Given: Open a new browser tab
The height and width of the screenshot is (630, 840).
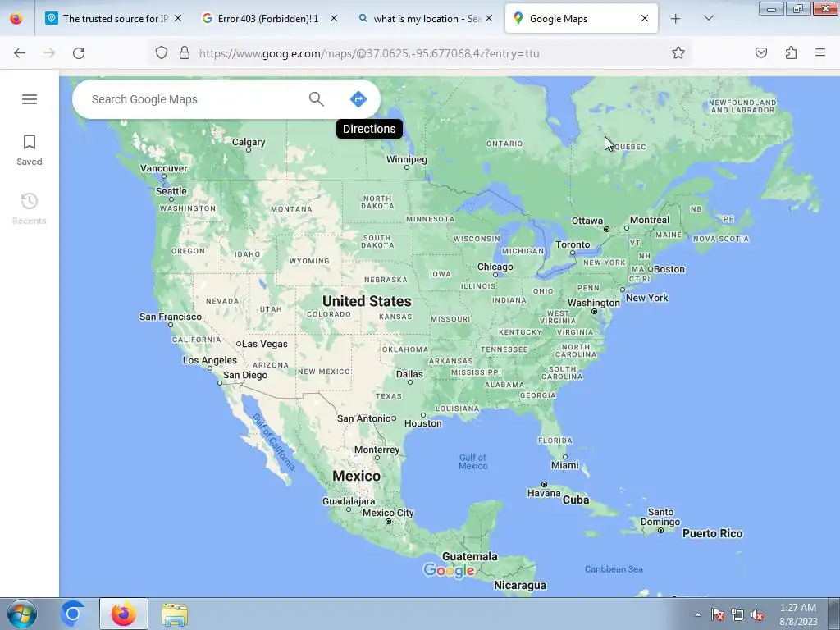Looking at the screenshot, I should 676,19.
